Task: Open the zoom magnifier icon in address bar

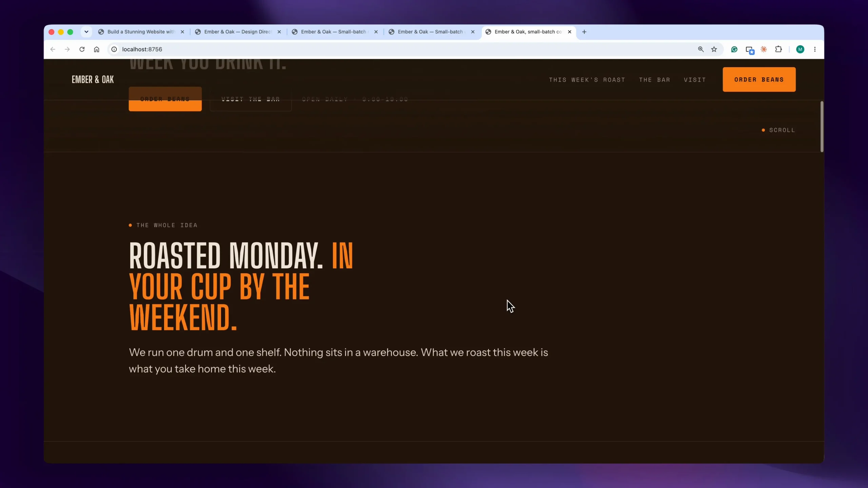Action: coord(701,49)
